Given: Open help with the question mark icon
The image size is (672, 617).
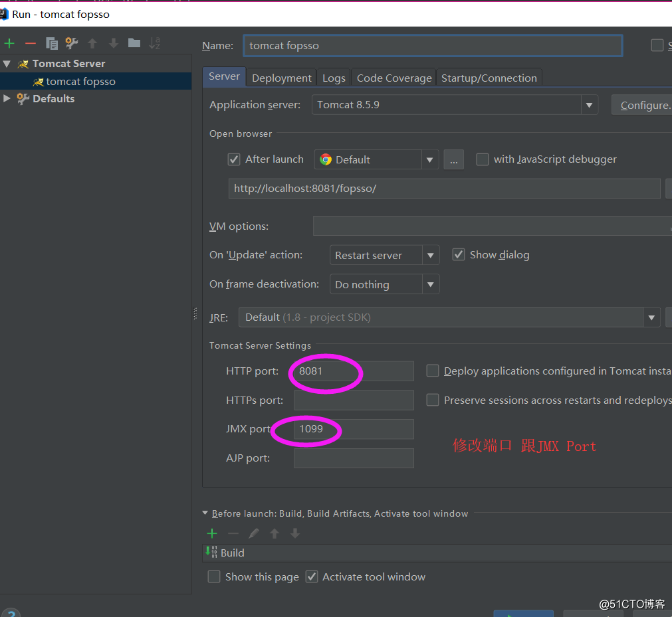Looking at the screenshot, I should (x=11, y=613).
